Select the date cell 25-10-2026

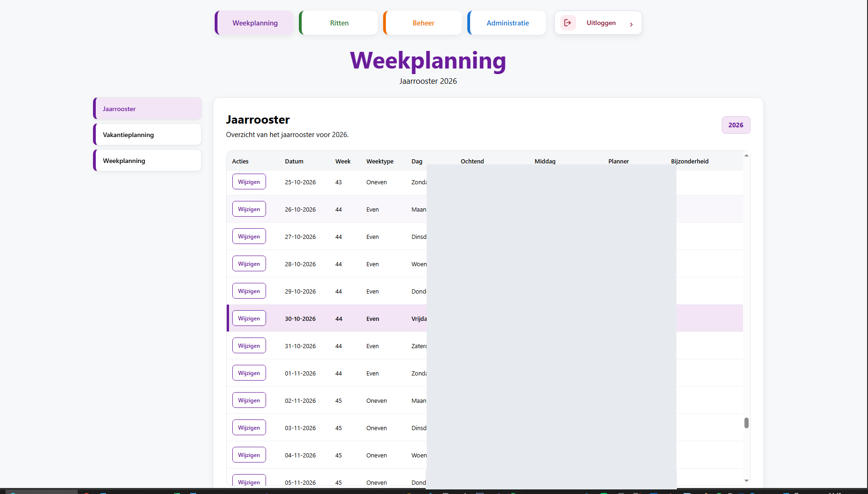(300, 182)
